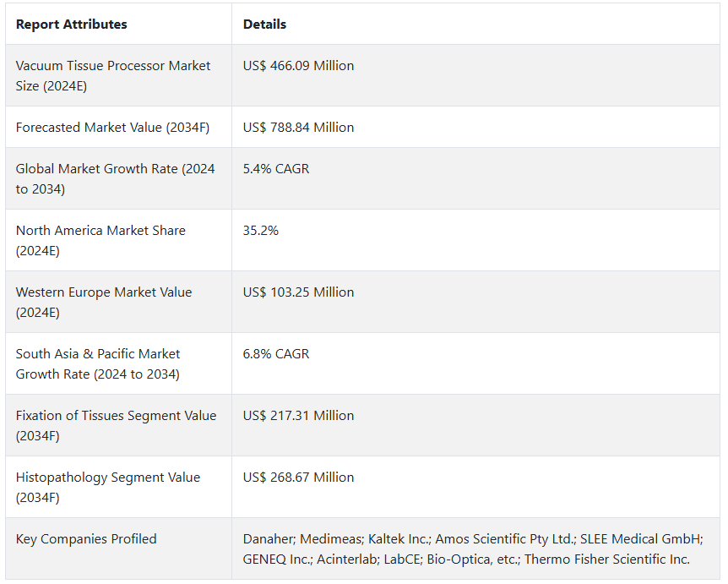
Task: Click the Details column header
Action: pyautogui.click(x=264, y=25)
